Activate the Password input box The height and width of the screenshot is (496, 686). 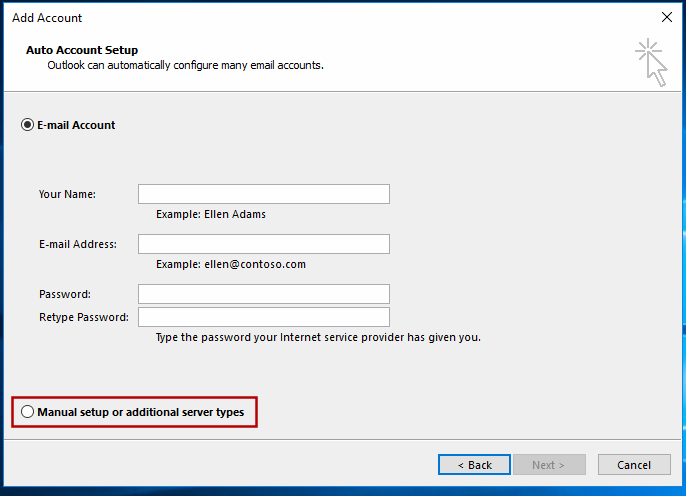click(264, 294)
